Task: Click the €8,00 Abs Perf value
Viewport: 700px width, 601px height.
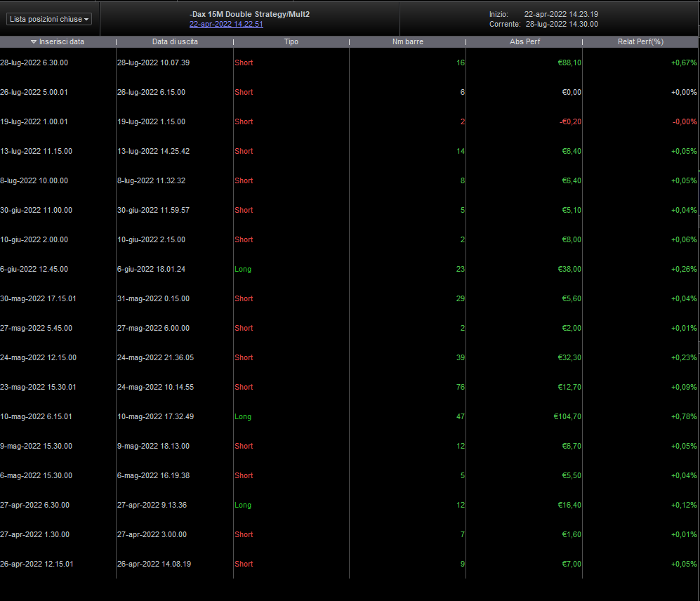Action: point(572,239)
